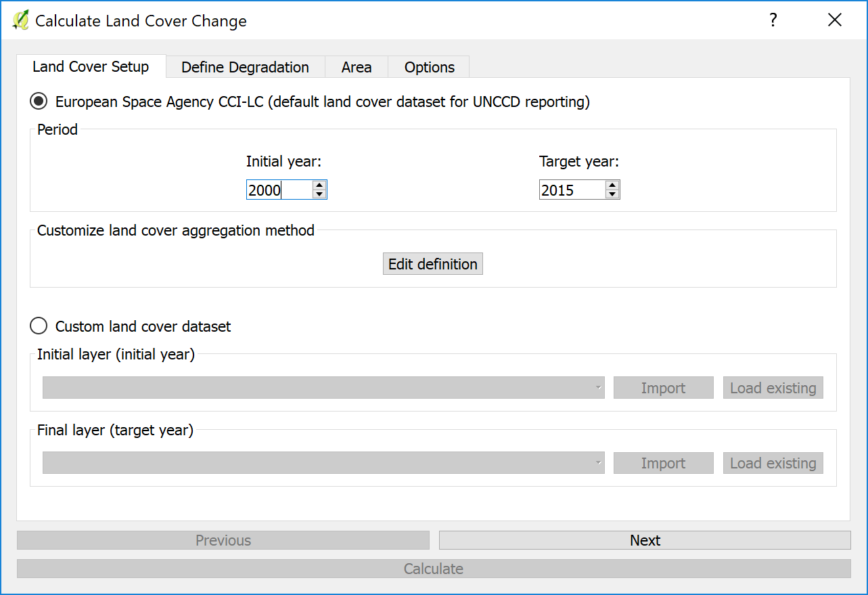The height and width of the screenshot is (595, 868).
Task: Click into the Initial year input field
Action: point(279,190)
